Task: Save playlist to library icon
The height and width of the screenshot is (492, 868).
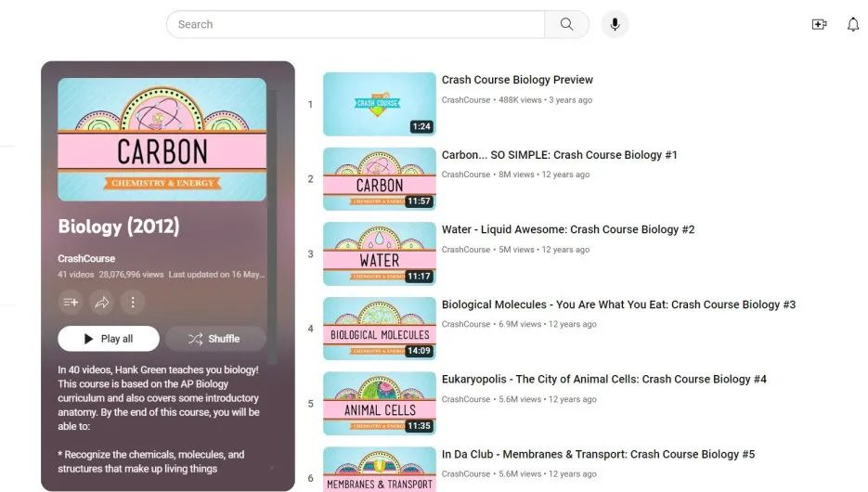Action: (71, 303)
